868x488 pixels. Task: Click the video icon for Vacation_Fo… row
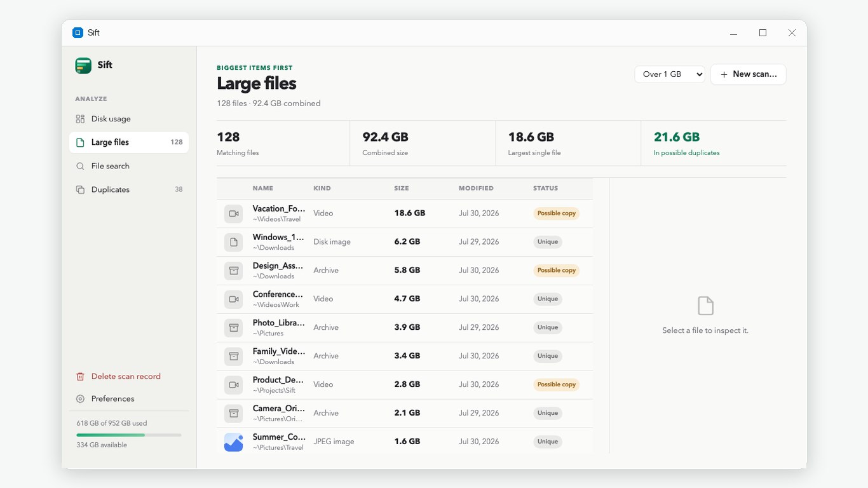[x=234, y=213]
